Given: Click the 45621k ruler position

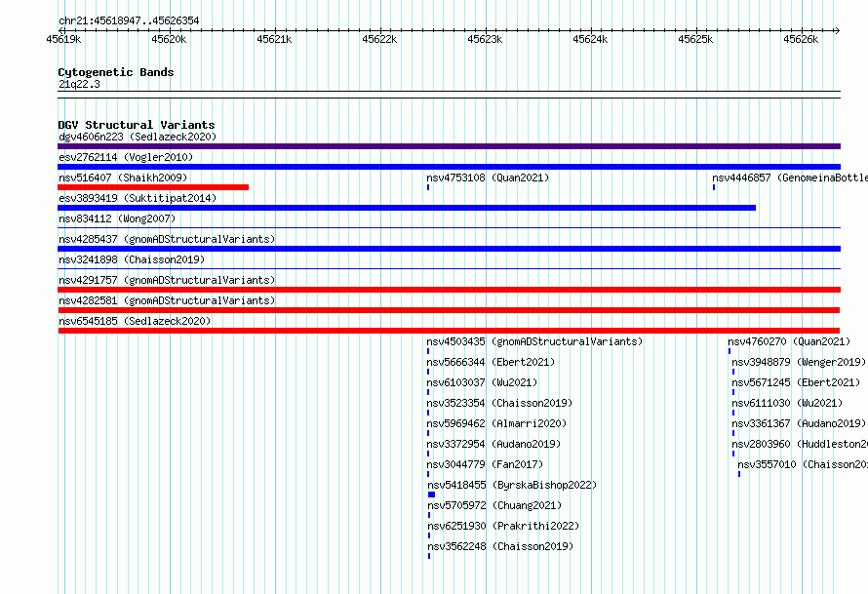Looking at the screenshot, I should pyautogui.click(x=274, y=39).
